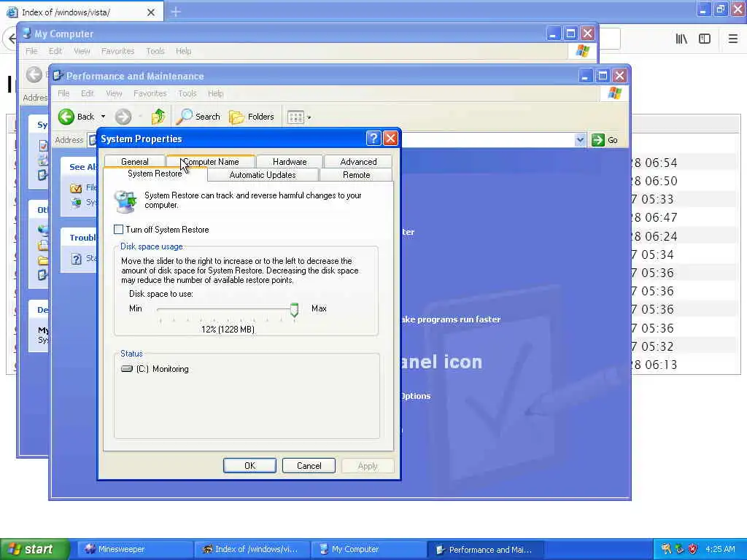
Task: Click the programs run faster task link
Action: tap(451, 319)
